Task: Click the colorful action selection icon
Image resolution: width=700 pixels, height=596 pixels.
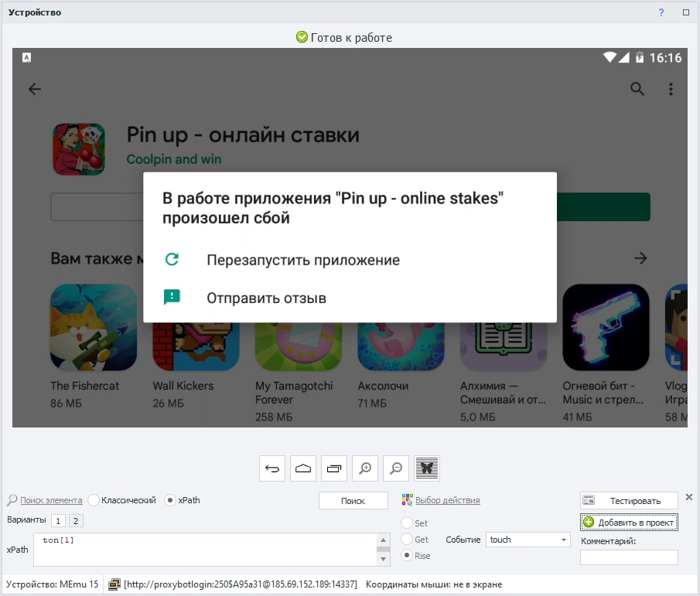Action: (x=407, y=500)
